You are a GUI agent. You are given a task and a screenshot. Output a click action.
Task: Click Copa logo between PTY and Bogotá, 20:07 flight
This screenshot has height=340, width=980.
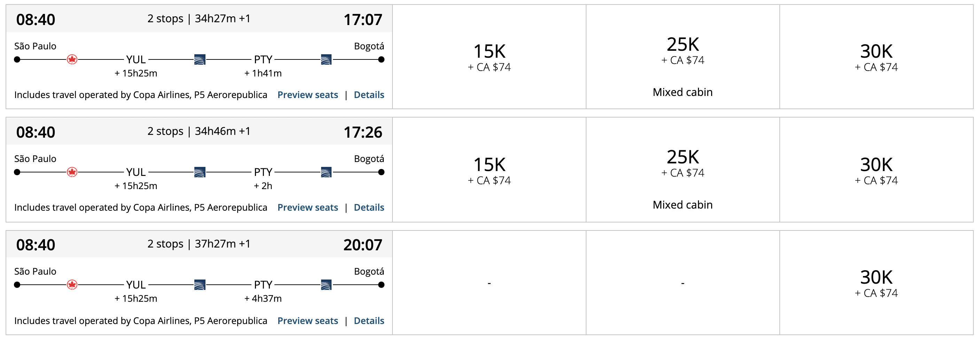click(326, 284)
